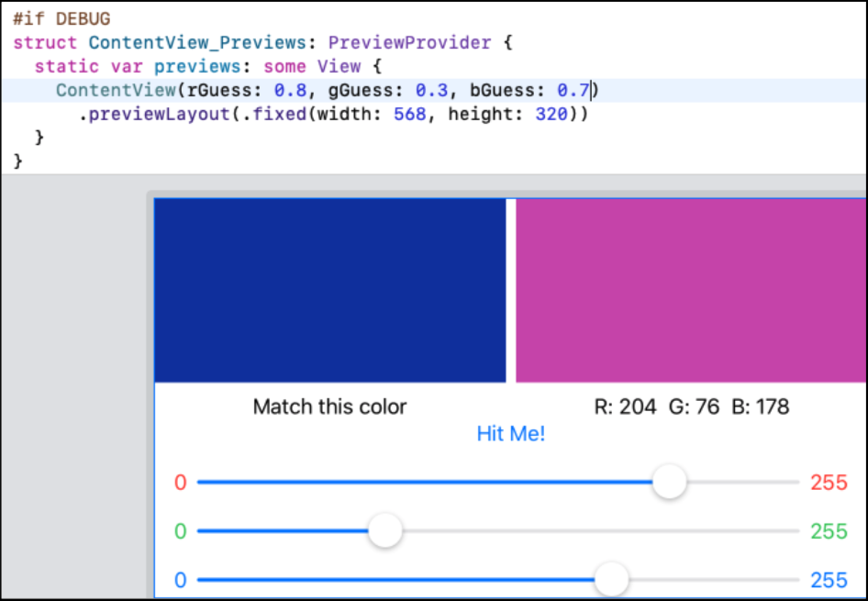Viewport: 868px width, 601px height.
Task: Click the R: 204 G: 76 B: 178 readout
Action: 692,406
